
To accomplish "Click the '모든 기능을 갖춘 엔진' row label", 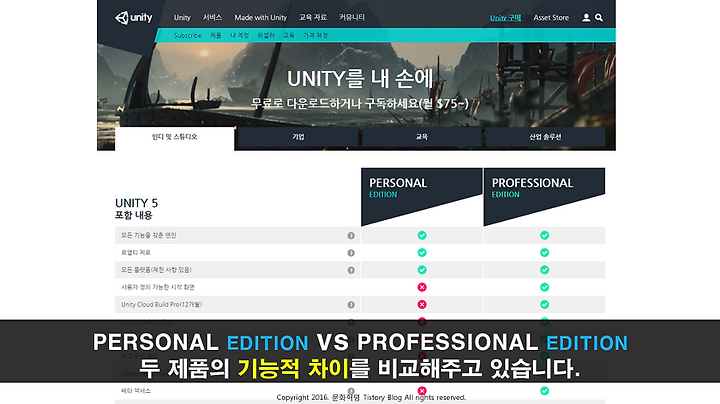I will click(x=149, y=236).
